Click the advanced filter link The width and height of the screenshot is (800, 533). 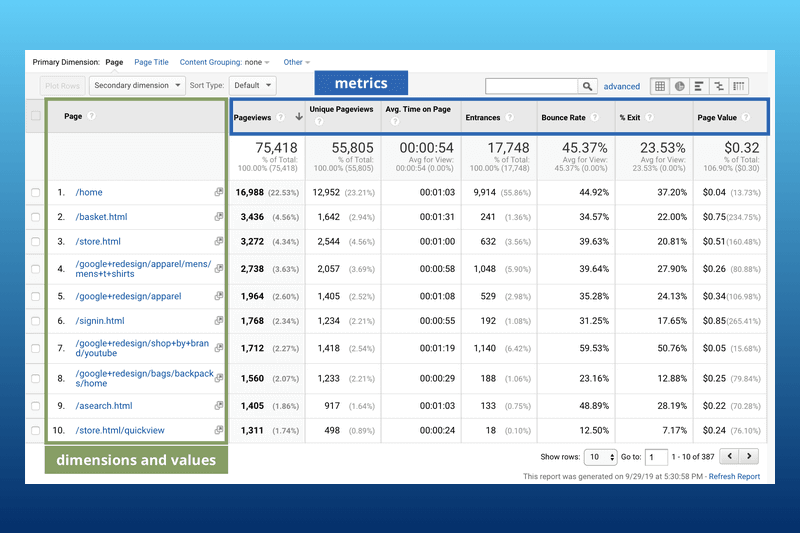(x=621, y=87)
